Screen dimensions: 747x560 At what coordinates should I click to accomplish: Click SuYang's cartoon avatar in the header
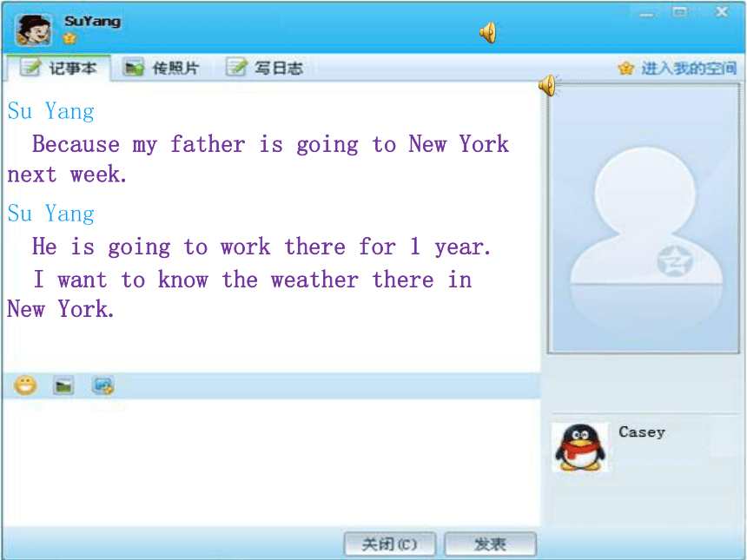33,30
